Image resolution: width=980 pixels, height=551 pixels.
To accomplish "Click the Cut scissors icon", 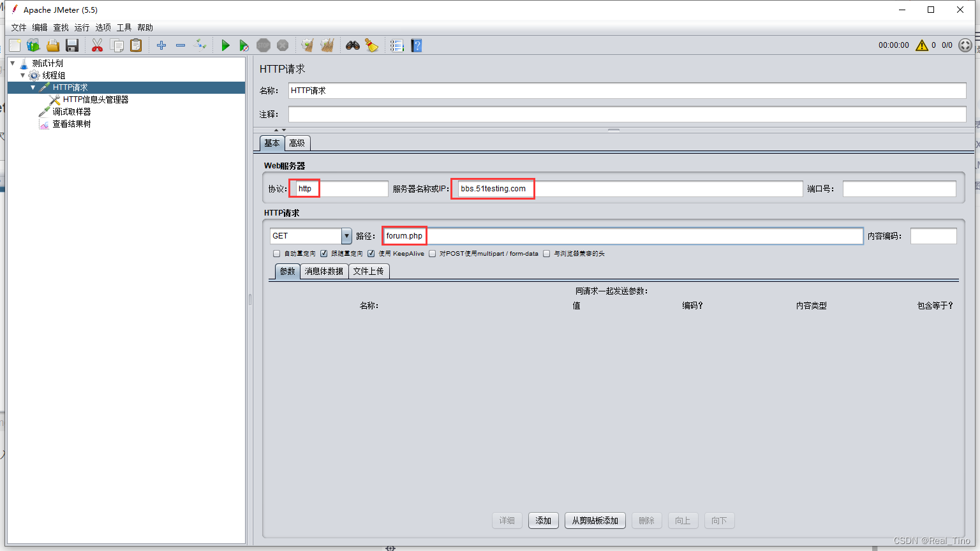I will 97,45.
